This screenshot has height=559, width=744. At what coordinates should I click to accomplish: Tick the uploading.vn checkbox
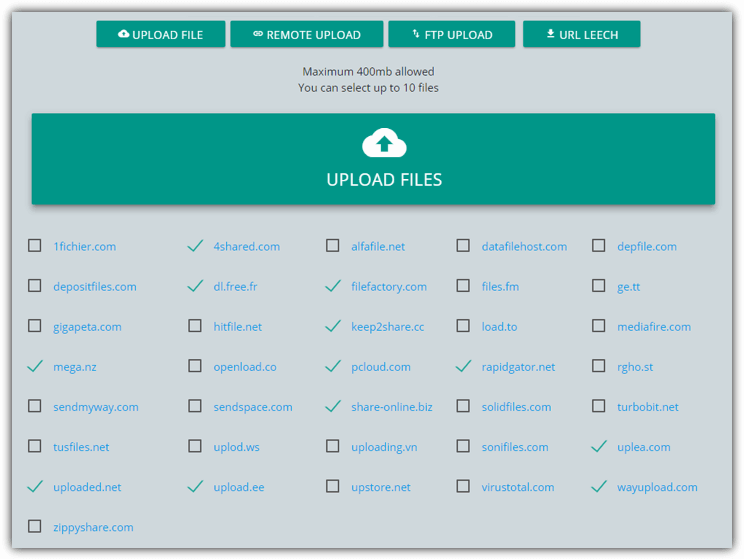(333, 446)
